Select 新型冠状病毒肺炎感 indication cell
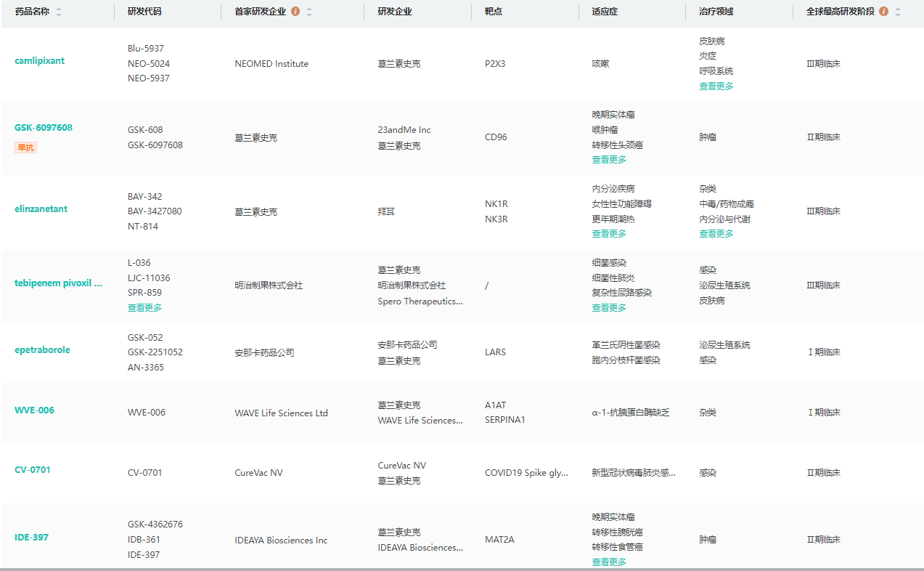Viewport: 924px width, 571px height. [634, 472]
